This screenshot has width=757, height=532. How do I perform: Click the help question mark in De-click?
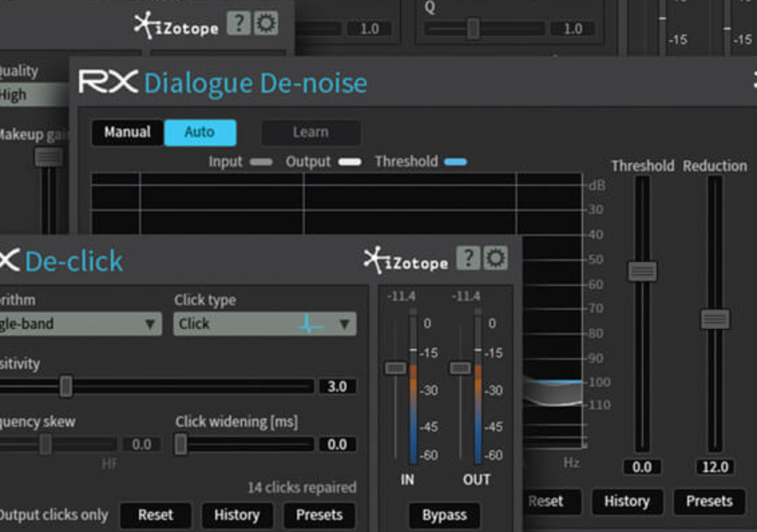[x=469, y=259]
